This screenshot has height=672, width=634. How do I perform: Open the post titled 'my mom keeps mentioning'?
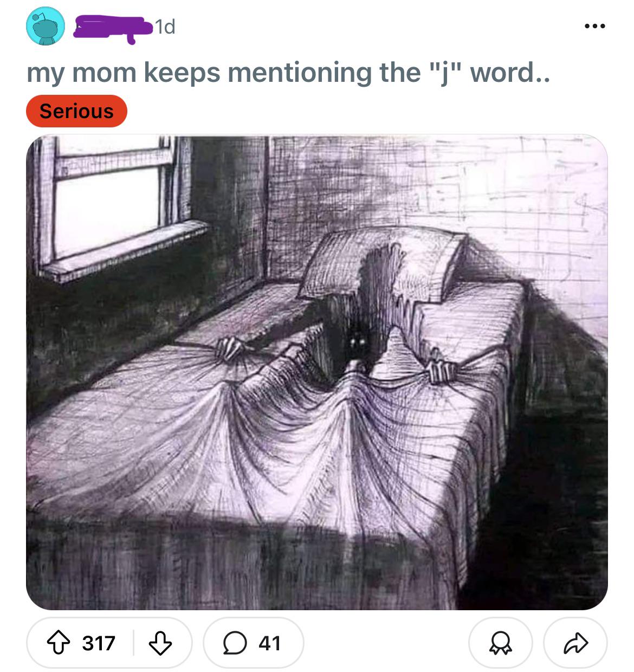click(x=288, y=73)
